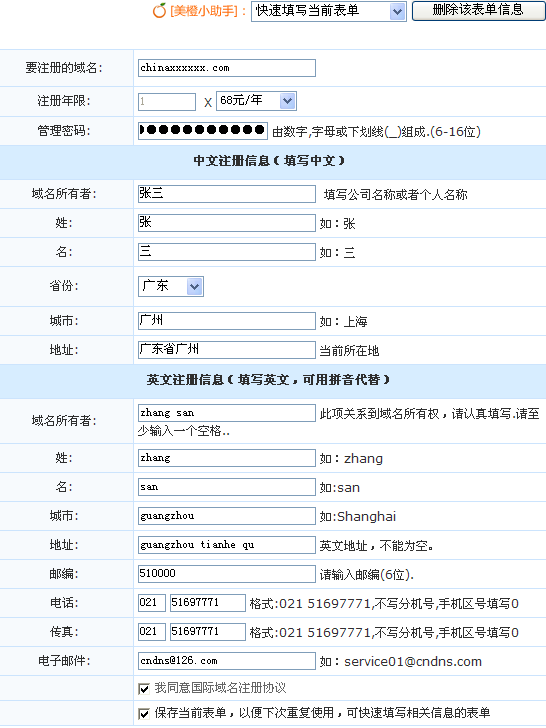Viewport: 546px width, 728px height.
Task: Click the Chinese 地址 field with 广东省广州
Action: pyautogui.click(x=227, y=350)
